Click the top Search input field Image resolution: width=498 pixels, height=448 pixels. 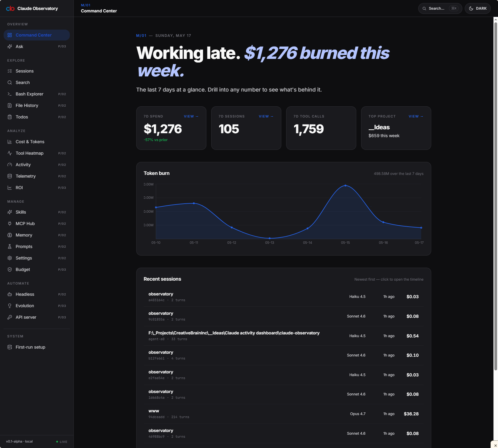440,8
